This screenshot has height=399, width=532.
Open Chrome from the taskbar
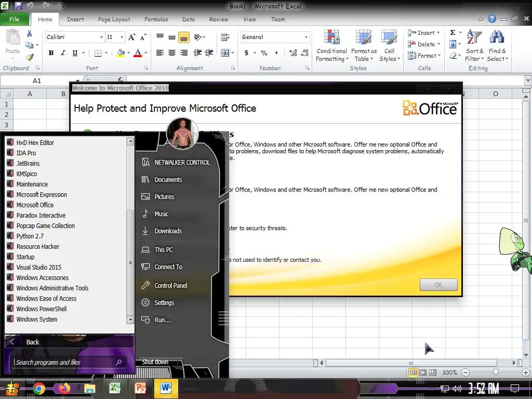38,388
